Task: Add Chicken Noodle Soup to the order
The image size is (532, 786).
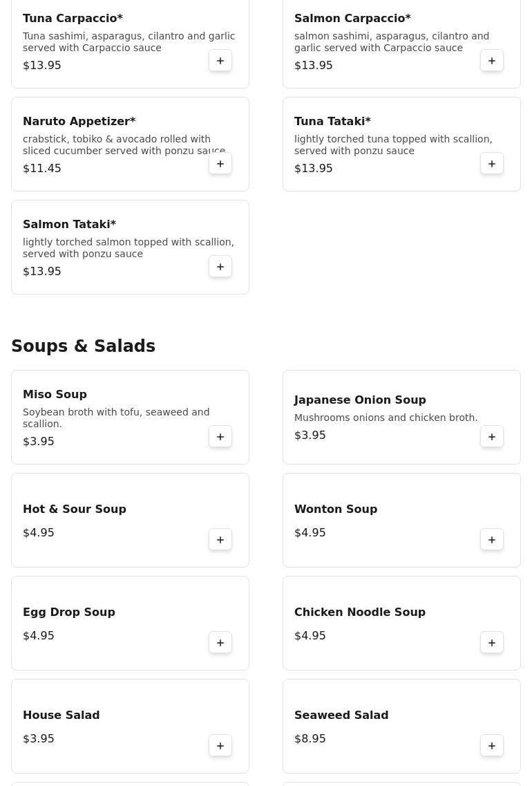Action: coord(492,643)
